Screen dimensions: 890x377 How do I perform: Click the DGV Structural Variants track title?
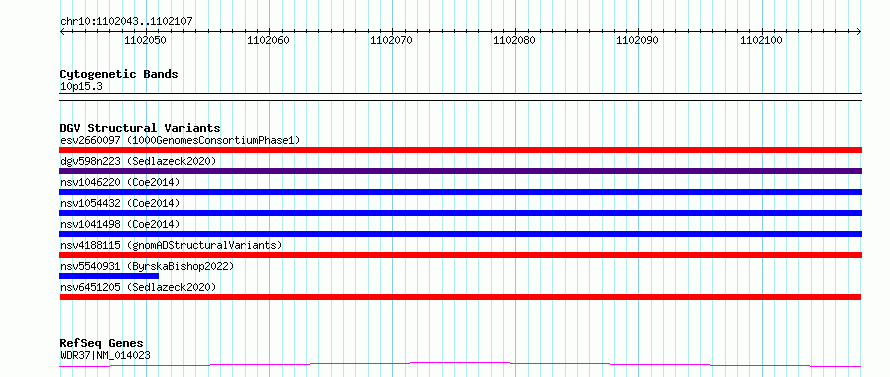140,128
